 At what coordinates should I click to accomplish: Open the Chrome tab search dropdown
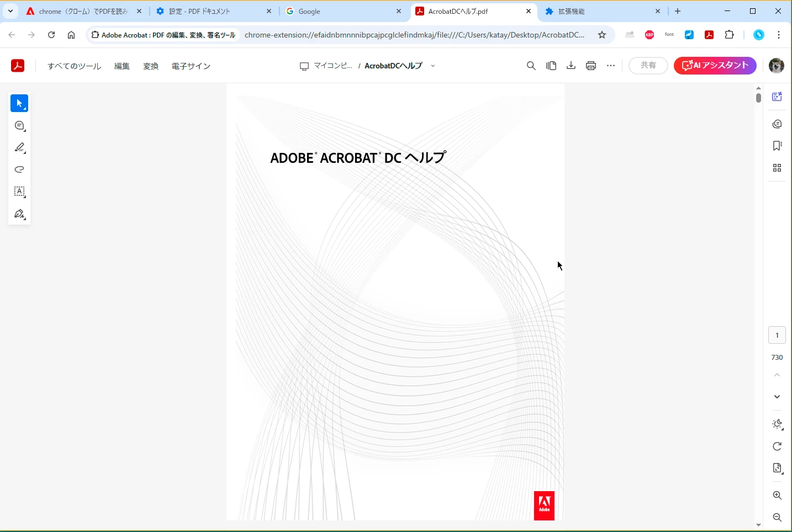[10, 11]
